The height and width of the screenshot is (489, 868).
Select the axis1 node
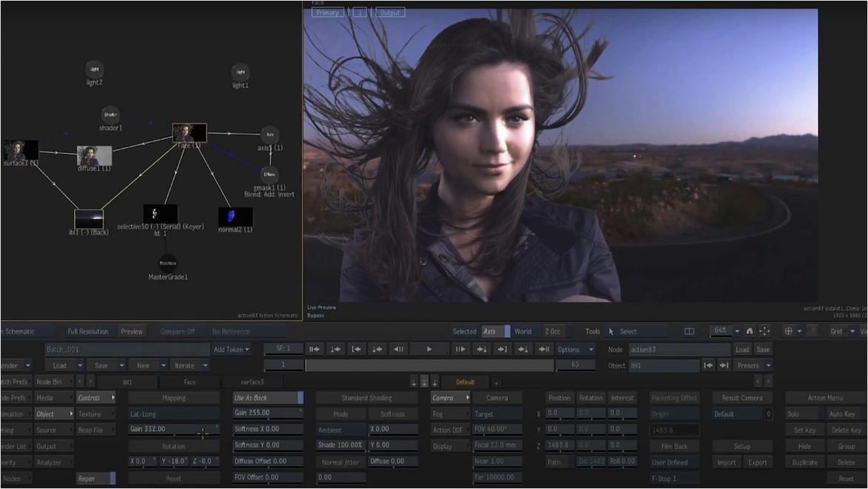[269, 136]
